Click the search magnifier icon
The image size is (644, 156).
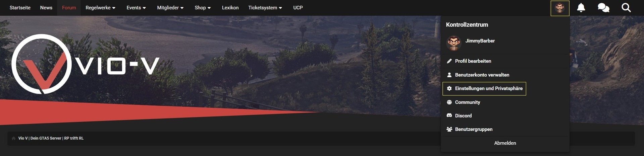click(x=626, y=8)
